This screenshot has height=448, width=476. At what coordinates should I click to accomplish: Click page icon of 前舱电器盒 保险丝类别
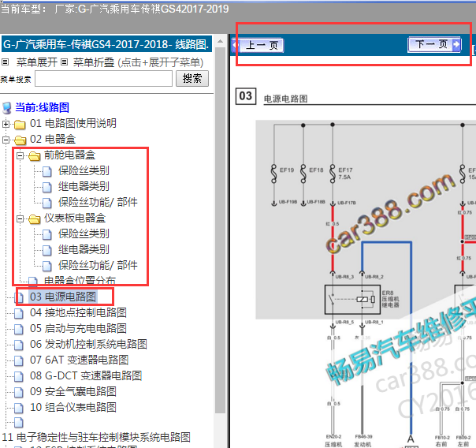coord(46,172)
